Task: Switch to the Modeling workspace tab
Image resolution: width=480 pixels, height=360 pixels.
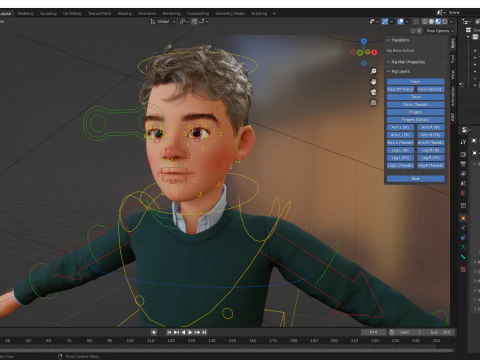Action: (x=26, y=14)
